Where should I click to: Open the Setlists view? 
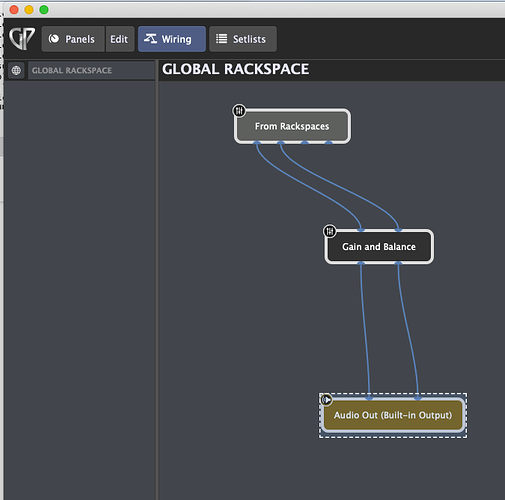coord(243,39)
